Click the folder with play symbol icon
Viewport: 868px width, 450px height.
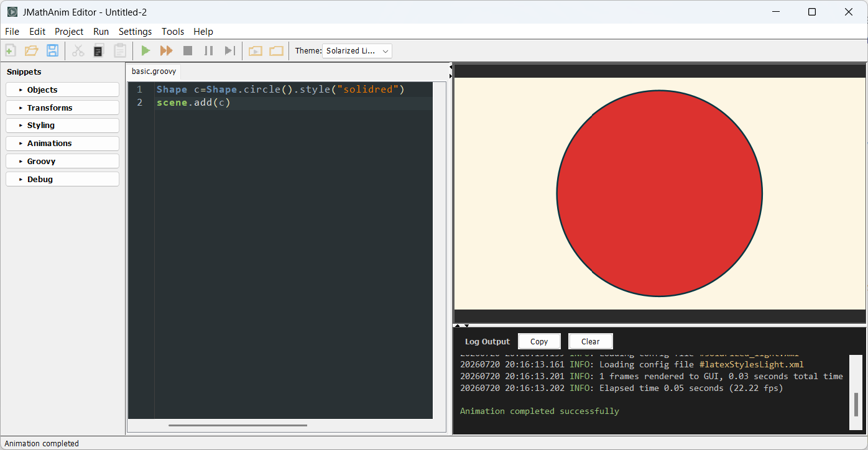[x=256, y=51]
